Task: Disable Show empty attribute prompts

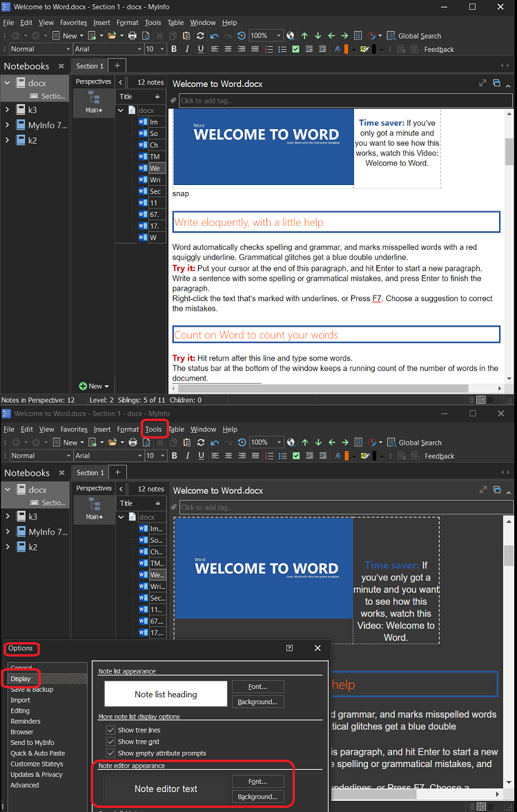Action: [x=110, y=753]
